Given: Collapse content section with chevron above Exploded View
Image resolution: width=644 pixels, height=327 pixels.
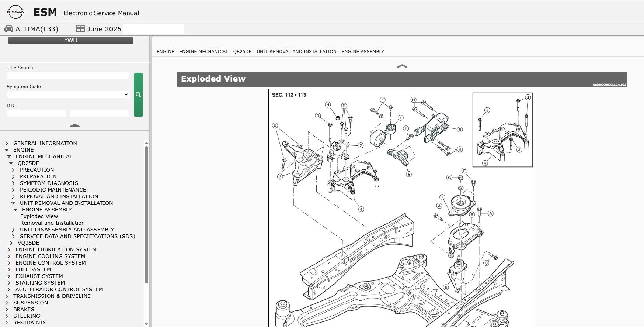Looking at the screenshot, I should click(402, 66).
